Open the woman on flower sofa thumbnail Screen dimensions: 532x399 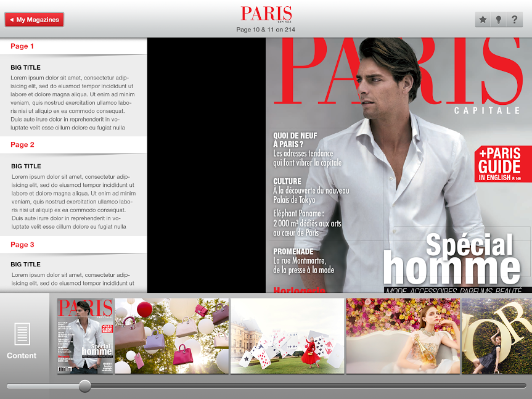pyautogui.click(x=403, y=335)
